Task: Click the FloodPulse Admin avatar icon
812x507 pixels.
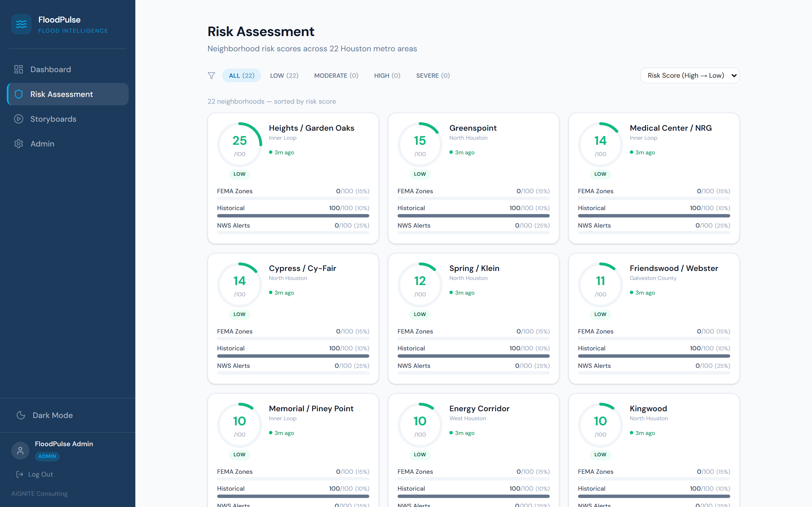Action: coord(20,451)
